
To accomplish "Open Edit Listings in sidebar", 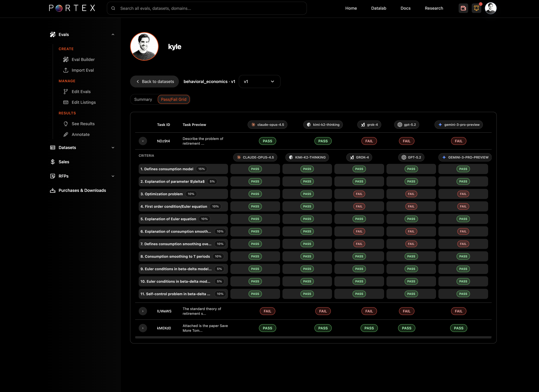I will (x=83, y=102).
